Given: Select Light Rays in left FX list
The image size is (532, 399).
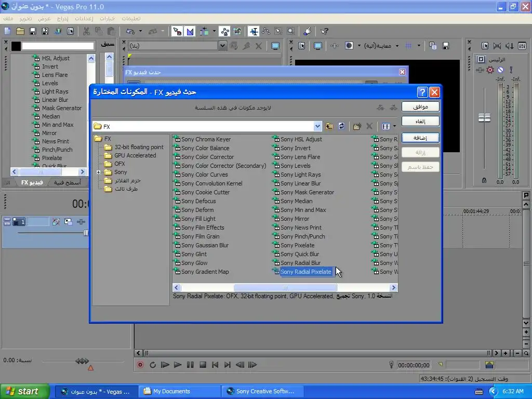Looking at the screenshot, I should pos(55,91).
